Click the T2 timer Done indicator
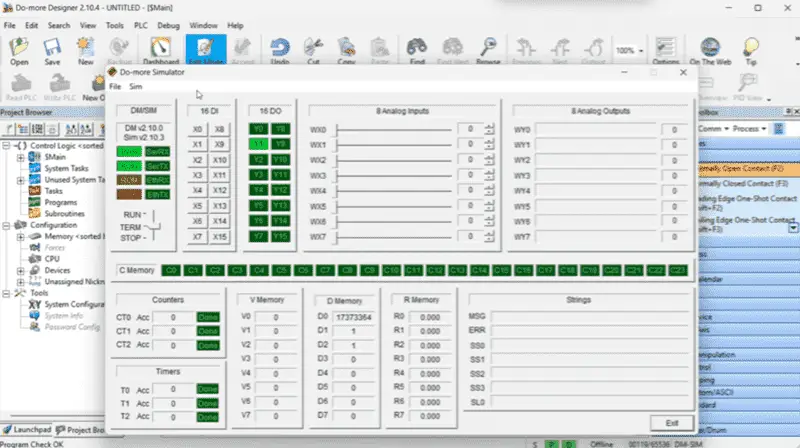 pyautogui.click(x=208, y=417)
